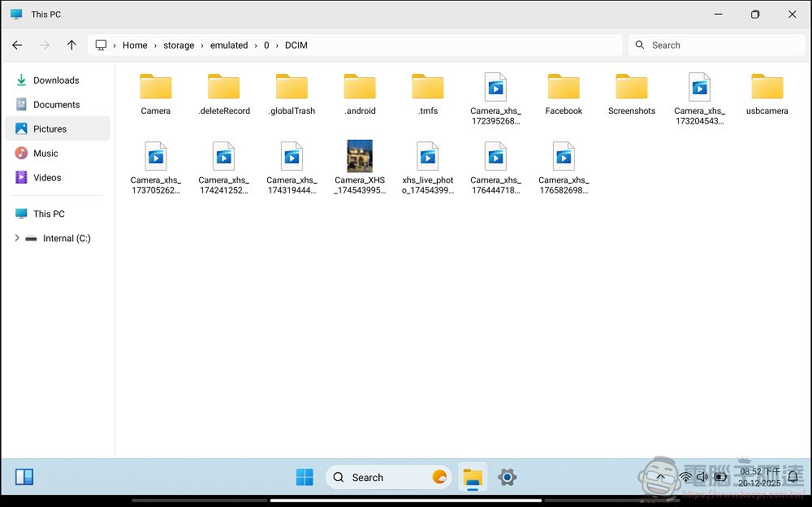Expand the Internal (C:) drive in the sidebar
The image size is (812, 507).
16,238
